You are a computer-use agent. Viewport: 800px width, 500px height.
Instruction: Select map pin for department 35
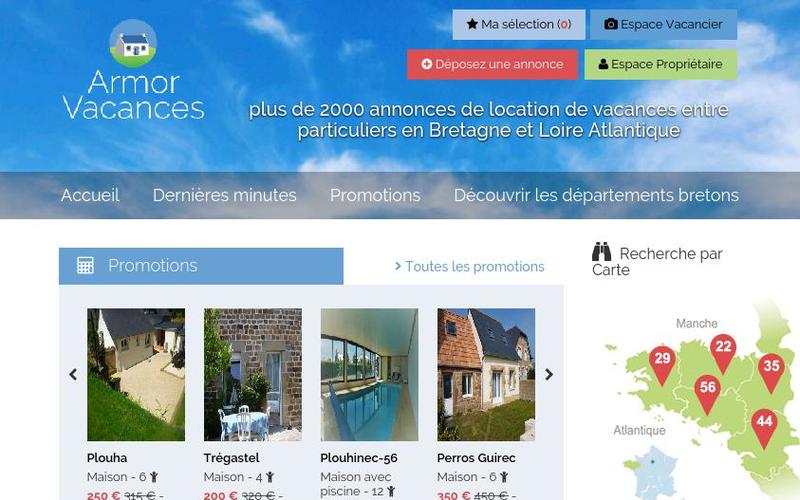click(x=771, y=372)
